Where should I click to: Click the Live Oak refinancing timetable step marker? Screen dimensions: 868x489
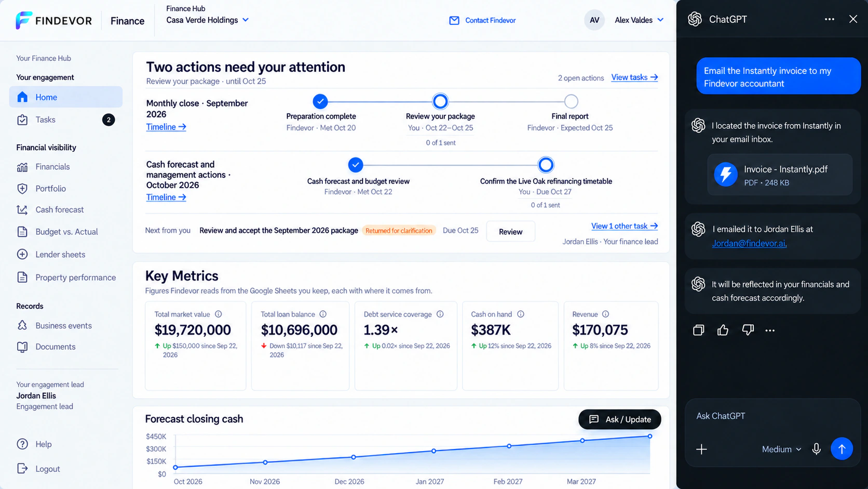point(546,165)
